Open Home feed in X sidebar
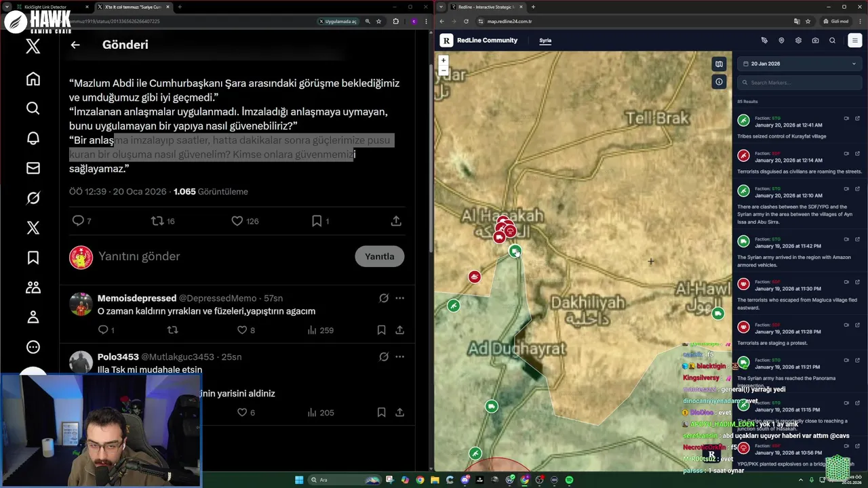This screenshot has width=868, height=488. click(x=33, y=79)
